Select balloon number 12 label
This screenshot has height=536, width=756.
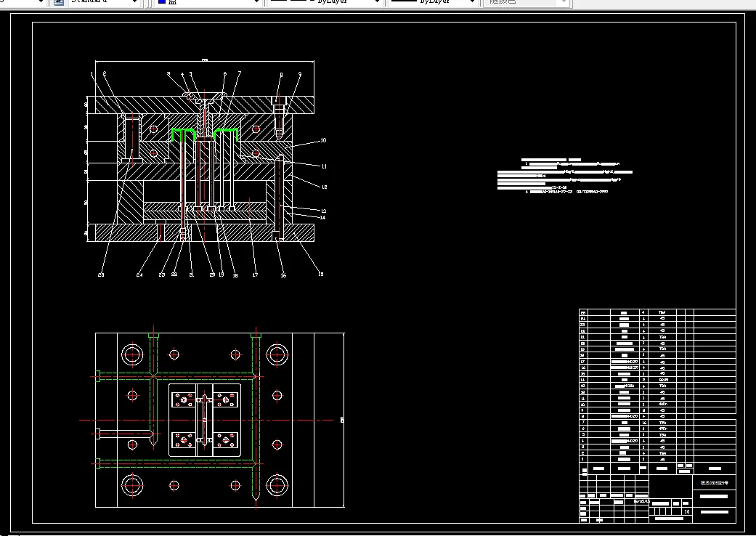pos(324,187)
